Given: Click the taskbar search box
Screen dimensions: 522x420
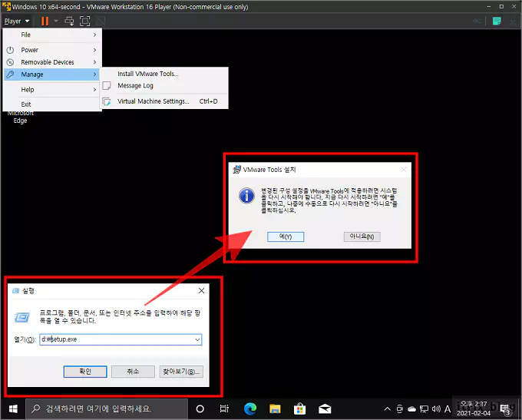Looking at the screenshot, I should tap(107, 409).
